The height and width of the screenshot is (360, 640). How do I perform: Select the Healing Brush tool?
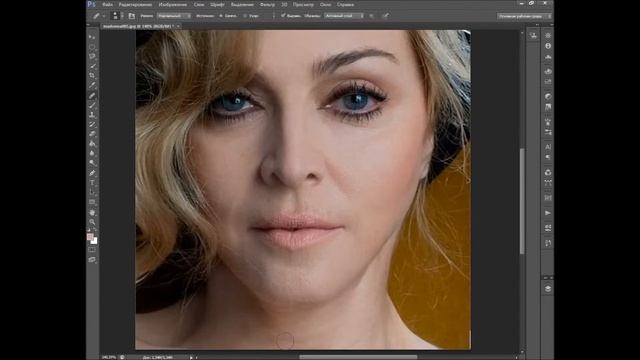92,96
